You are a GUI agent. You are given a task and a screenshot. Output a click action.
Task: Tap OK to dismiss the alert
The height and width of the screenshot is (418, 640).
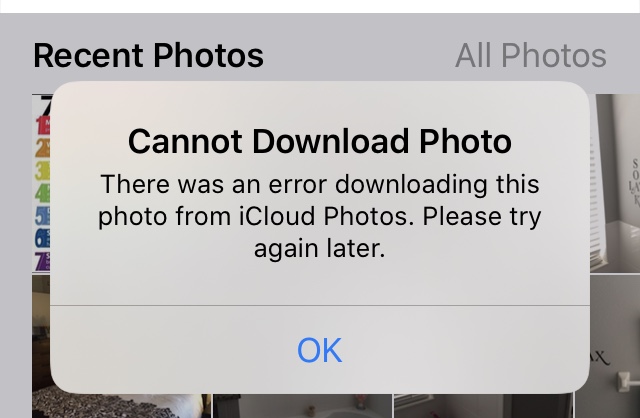point(320,350)
